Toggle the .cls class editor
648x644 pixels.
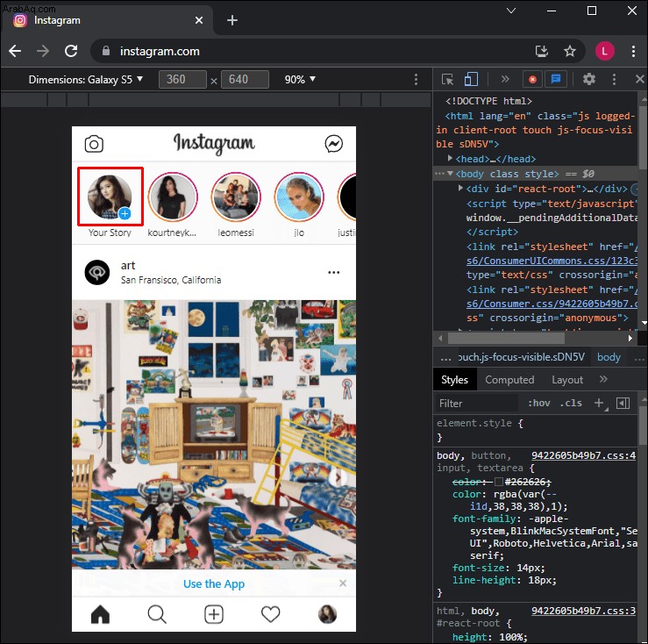point(571,403)
